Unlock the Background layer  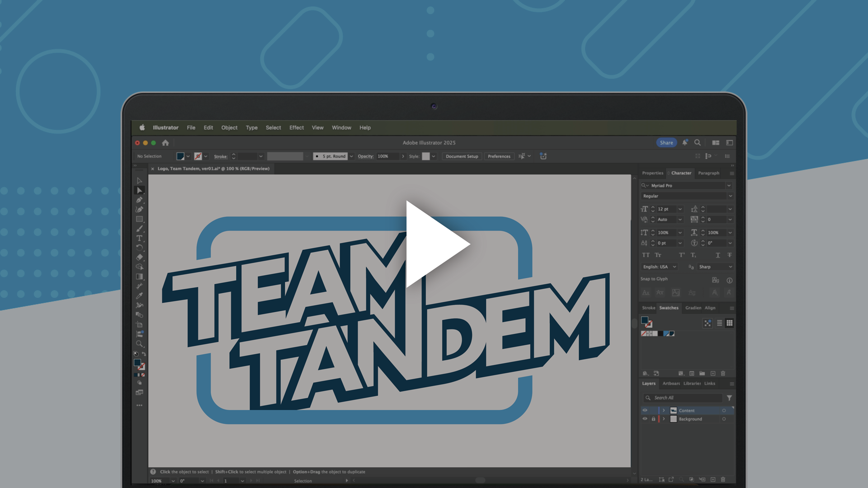click(653, 419)
